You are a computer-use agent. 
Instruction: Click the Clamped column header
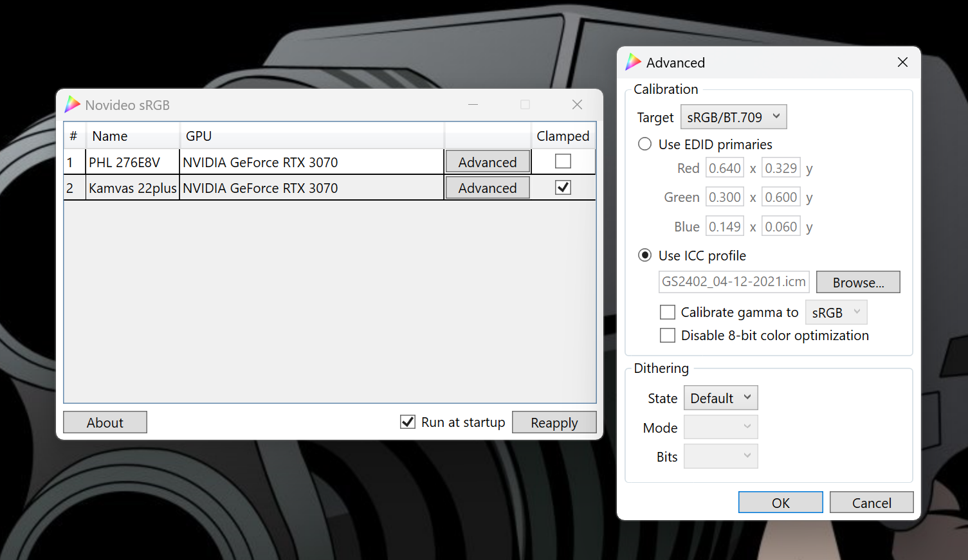(563, 136)
